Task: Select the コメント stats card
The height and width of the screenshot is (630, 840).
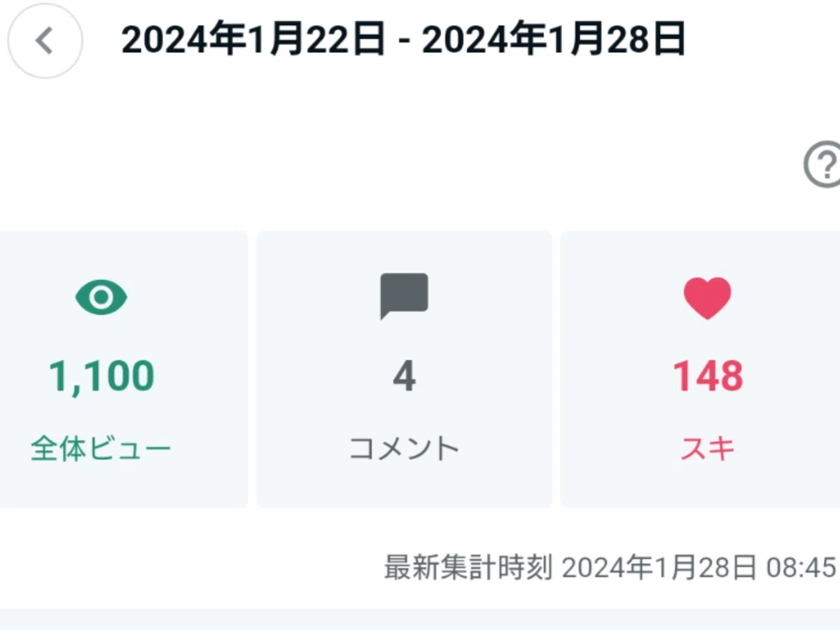Action: click(x=404, y=369)
